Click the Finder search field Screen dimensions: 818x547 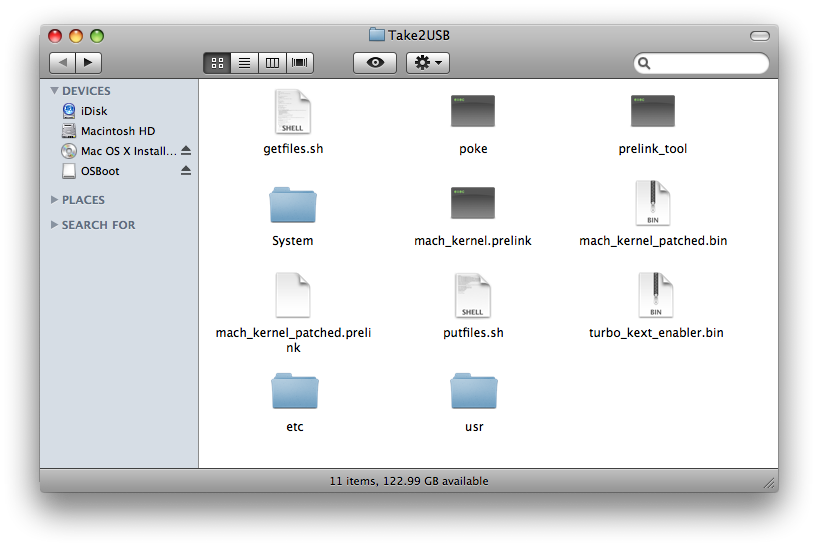[708, 63]
